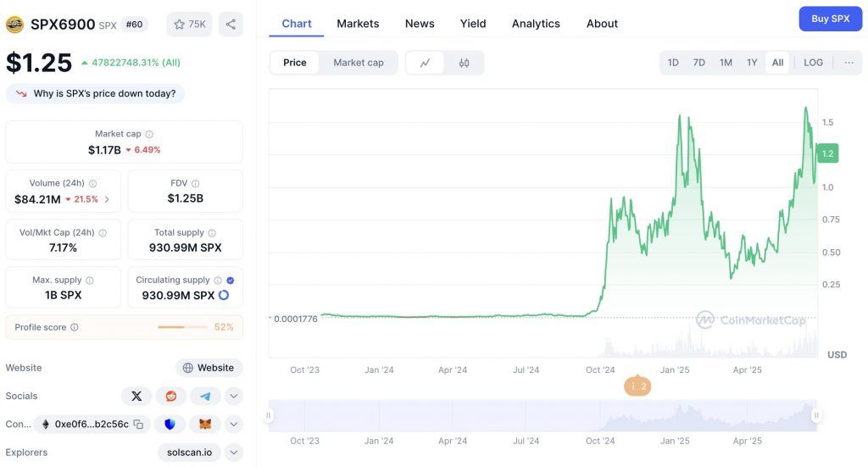Open the Markets tab
Viewport: 868px width, 467px height.
[358, 24]
